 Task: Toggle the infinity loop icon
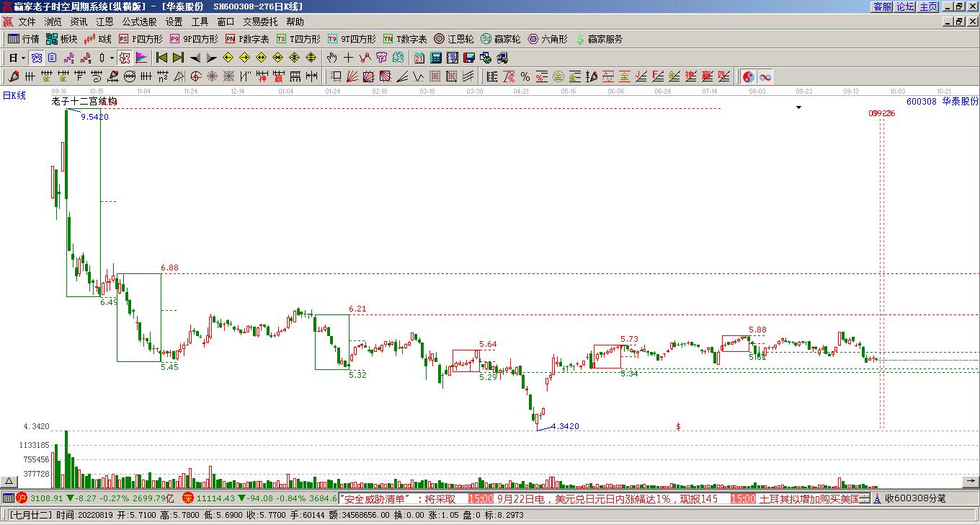point(765,76)
